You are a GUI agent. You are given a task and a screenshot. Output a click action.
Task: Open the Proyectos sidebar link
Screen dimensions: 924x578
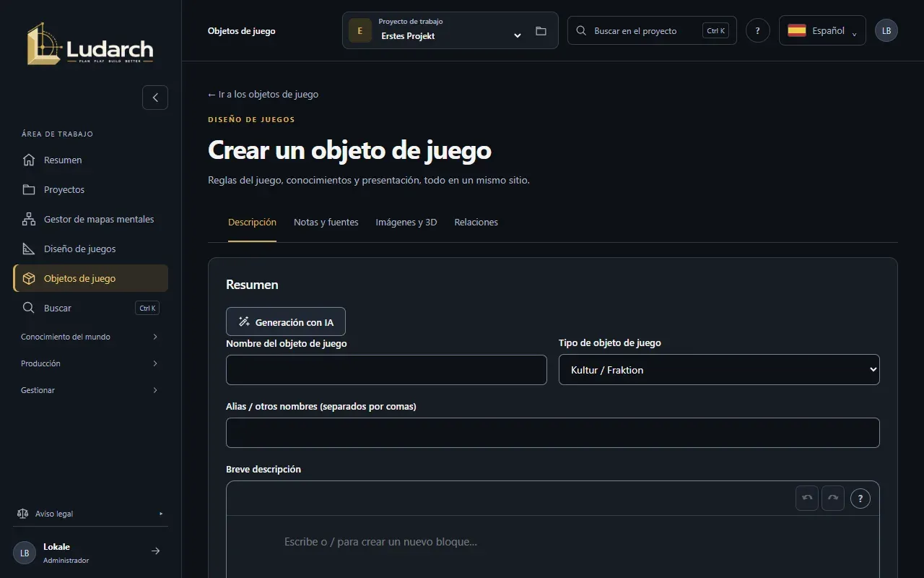click(x=91, y=189)
